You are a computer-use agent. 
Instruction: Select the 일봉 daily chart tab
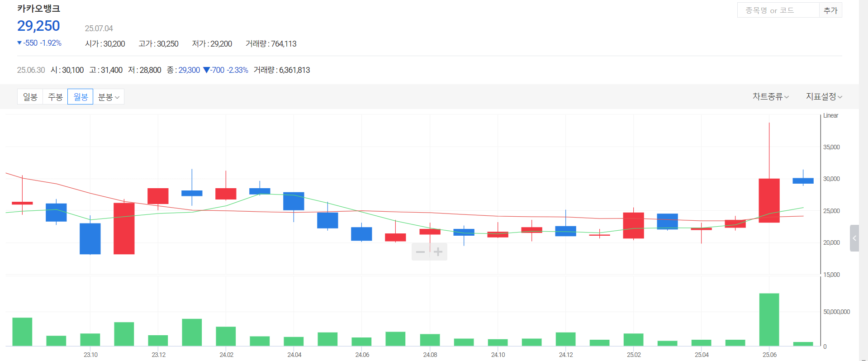coord(30,97)
